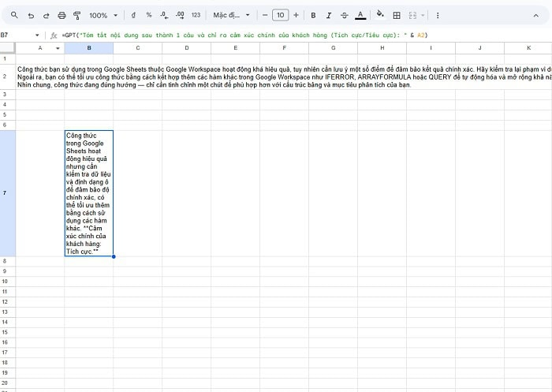Image resolution: width=552 pixels, height=392 pixels.
Task: Click the redo arrow icon
Action: pos(47,15)
